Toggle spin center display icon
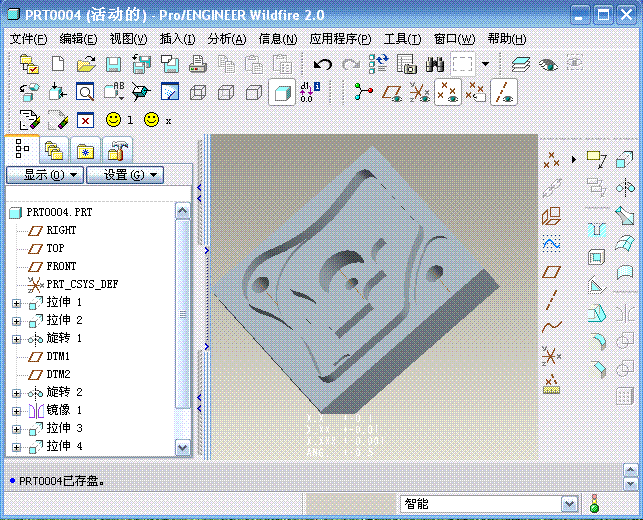 pyautogui.click(x=364, y=92)
